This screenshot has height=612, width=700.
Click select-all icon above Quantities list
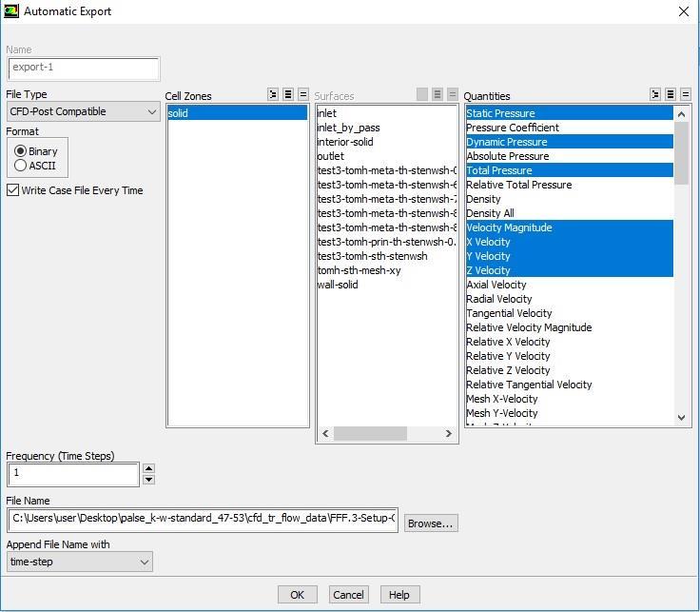pyautogui.click(x=671, y=95)
